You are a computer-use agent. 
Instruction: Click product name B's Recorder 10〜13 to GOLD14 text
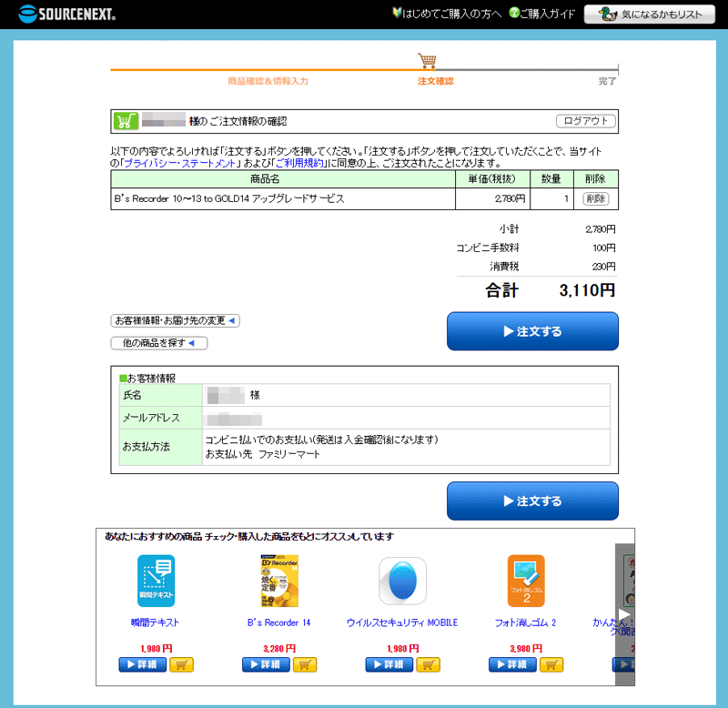[x=229, y=198]
